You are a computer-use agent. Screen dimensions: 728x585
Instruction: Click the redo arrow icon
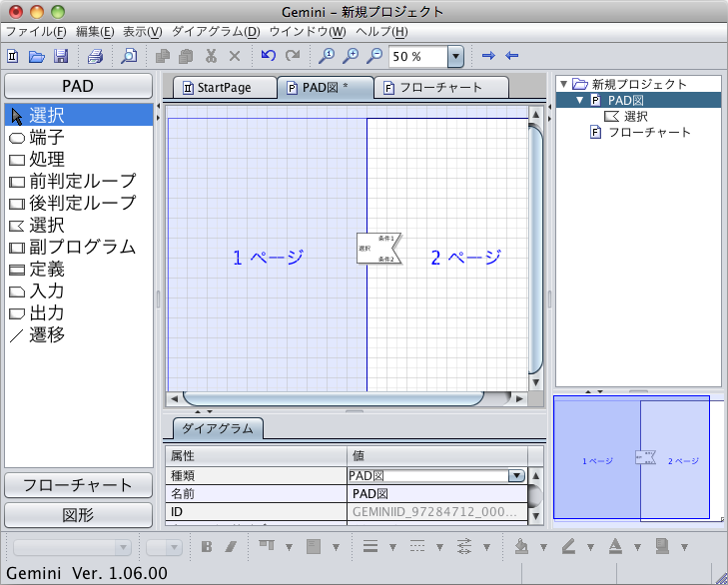point(293,55)
